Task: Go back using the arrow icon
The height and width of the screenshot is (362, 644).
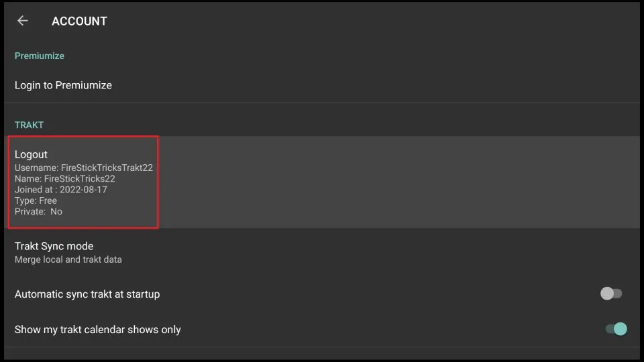Action: (x=23, y=21)
